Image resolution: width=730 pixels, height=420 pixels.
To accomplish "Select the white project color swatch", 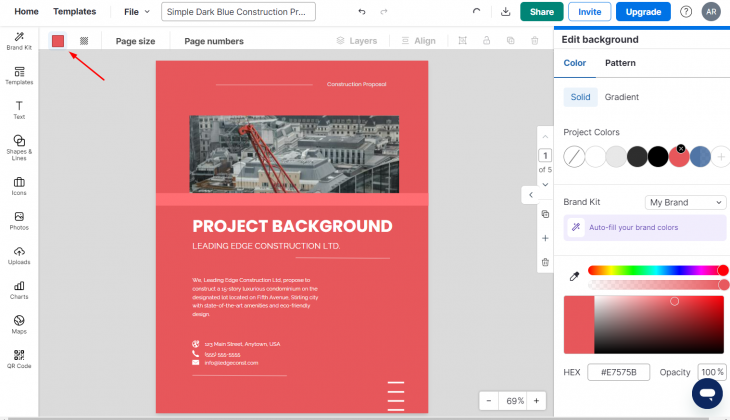I will coord(595,157).
